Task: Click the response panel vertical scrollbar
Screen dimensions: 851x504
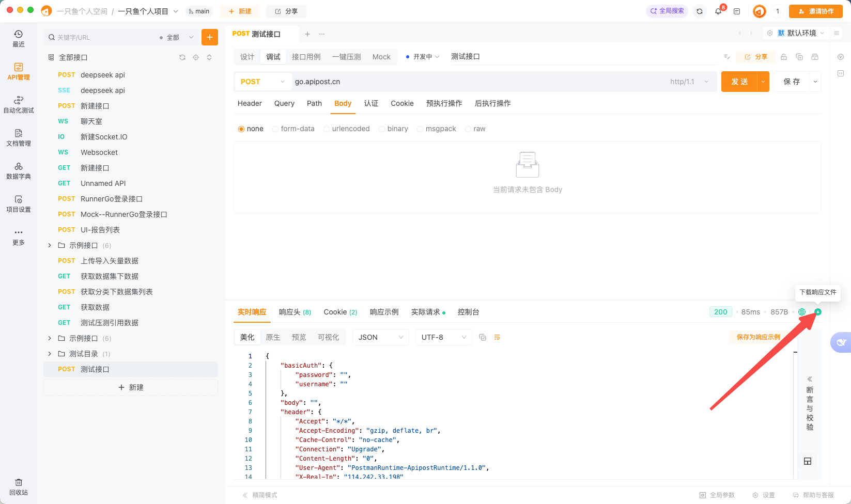Action: click(x=795, y=413)
